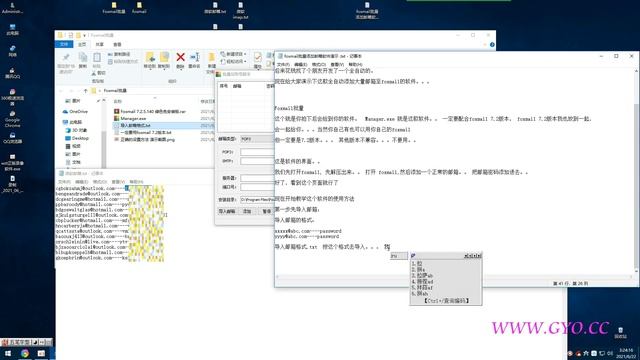Select the third IME candidate in popup
640x360 pixels.
tap(422, 276)
